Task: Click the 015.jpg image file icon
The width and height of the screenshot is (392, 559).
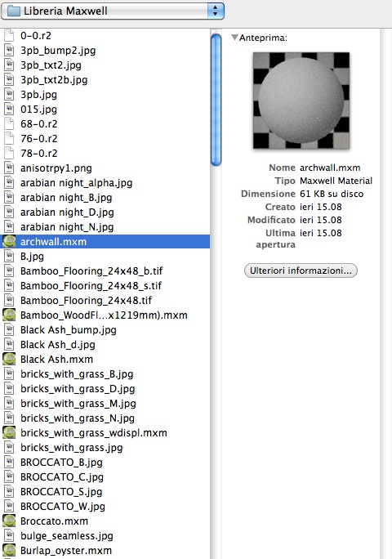Action: pyautogui.click(x=9, y=109)
